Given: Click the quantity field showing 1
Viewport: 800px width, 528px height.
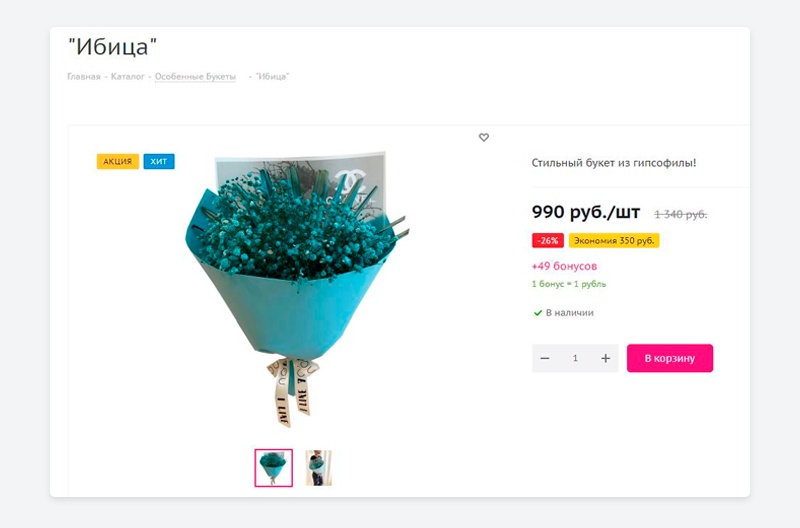Looking at the screenshot, I should (575, 358).
